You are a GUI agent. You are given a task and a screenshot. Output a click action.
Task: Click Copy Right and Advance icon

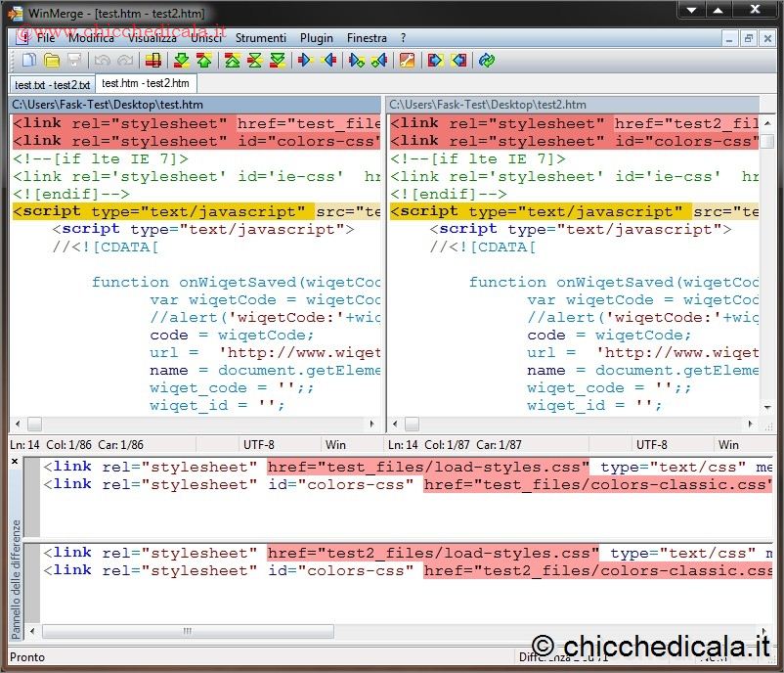356,61
